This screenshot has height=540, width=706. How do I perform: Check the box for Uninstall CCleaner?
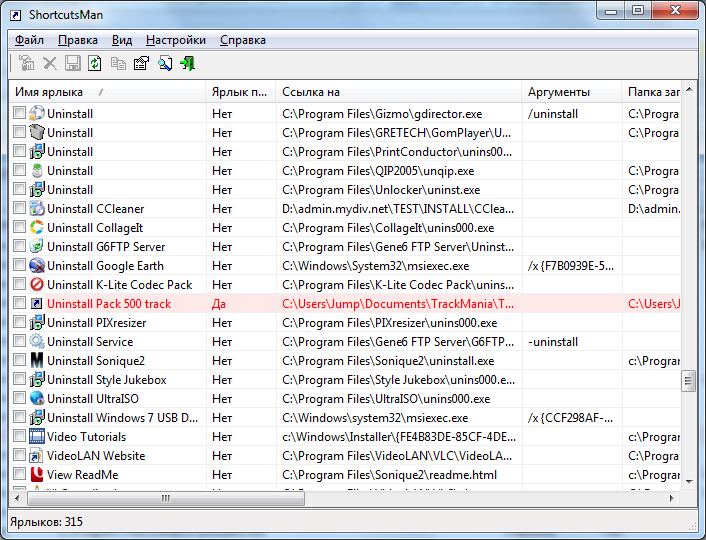pos(19,208)
